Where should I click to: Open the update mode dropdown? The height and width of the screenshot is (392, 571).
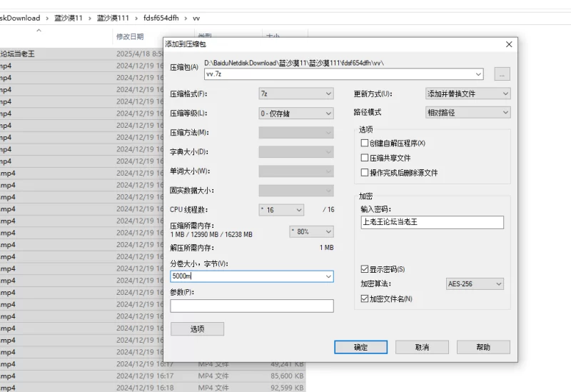pyautogui.click(x=468, y=94)
